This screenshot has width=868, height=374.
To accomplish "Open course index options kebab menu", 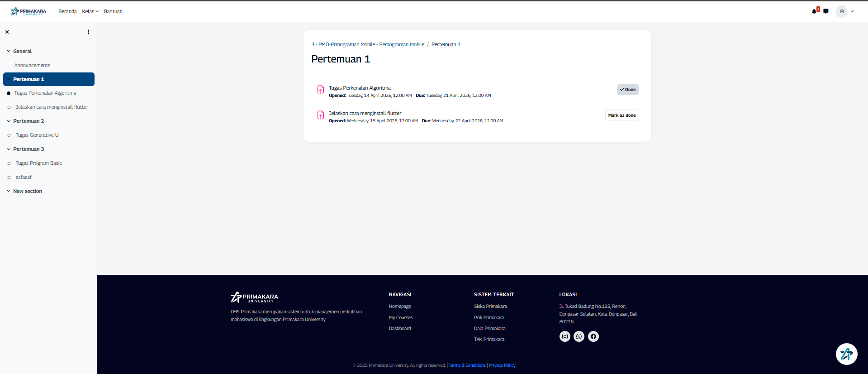I will click(x=89, y=32).
